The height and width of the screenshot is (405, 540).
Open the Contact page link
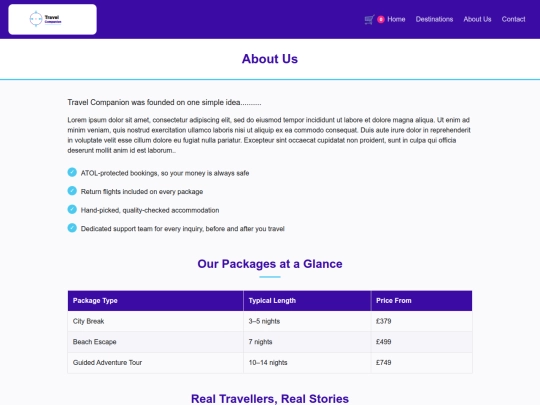tap(513, 19)
